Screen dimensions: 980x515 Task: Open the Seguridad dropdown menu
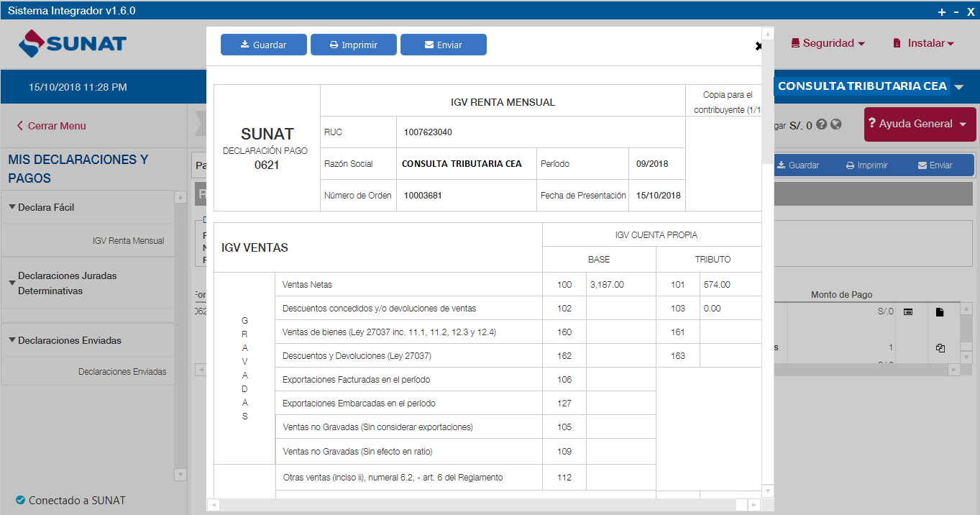click(x=828, y=43)
